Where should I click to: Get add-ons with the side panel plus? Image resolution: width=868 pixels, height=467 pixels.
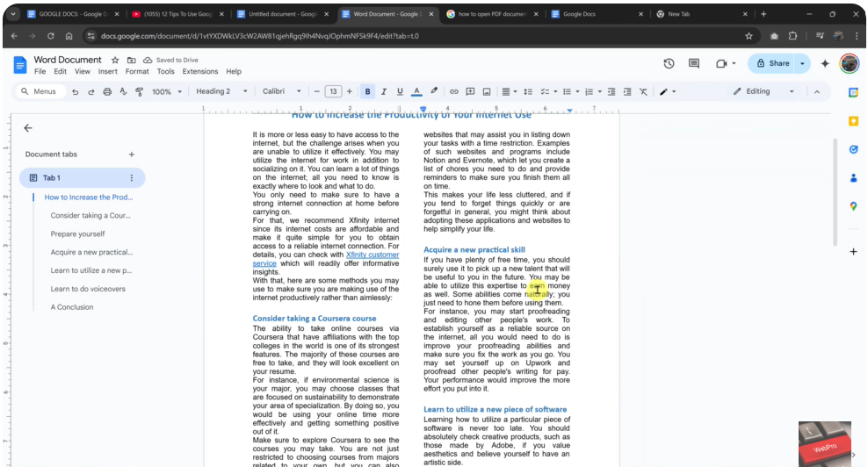pos(853,252)
